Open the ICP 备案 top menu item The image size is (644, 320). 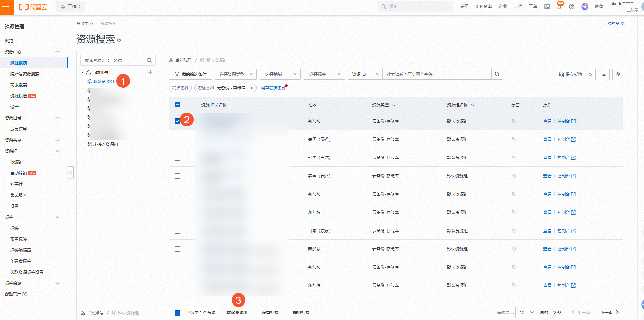pyautogui.click(x=484, y=7)
